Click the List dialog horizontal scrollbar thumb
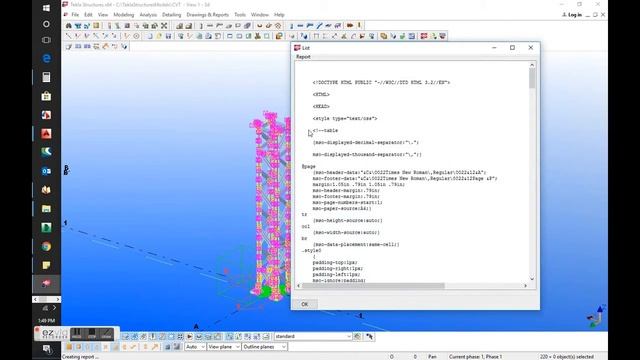This screenshot has width=640, height=360. point(373,286)
